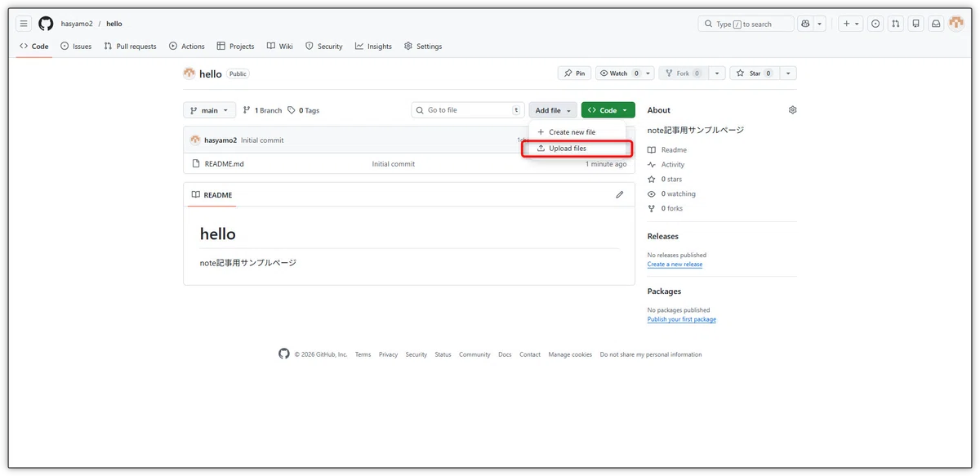
Task: Click the Watch button
Action: (x=618, y=73)
